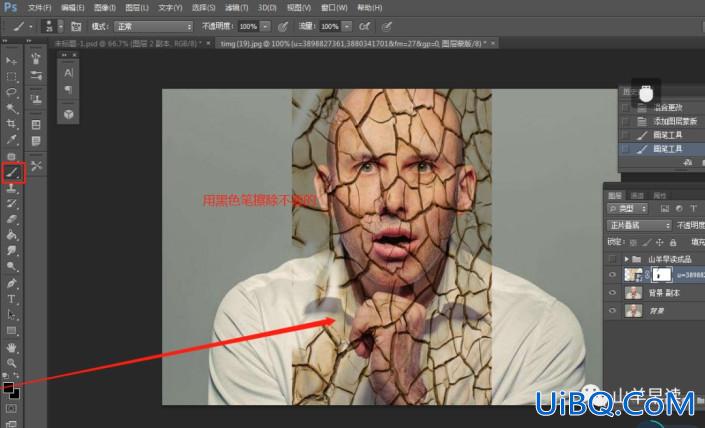Enable airbrush mode icon

pos(364,27)
